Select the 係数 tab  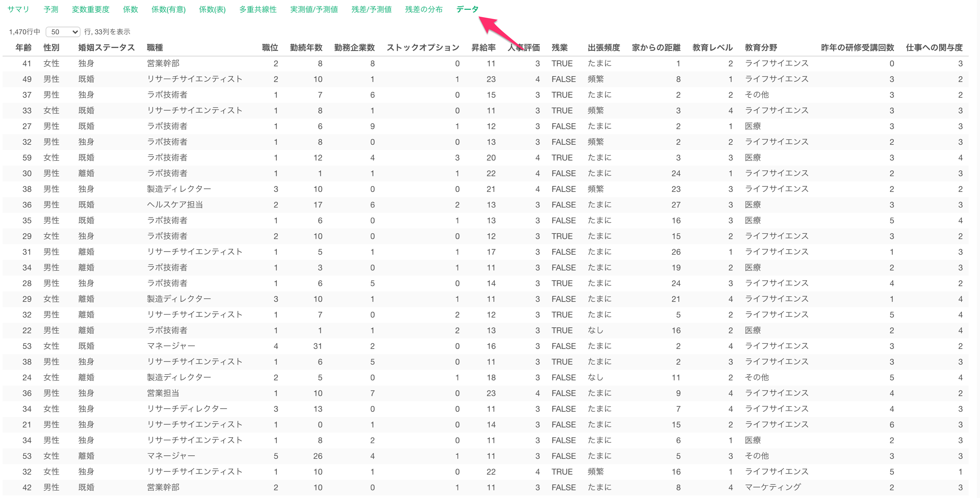point(130,10)
